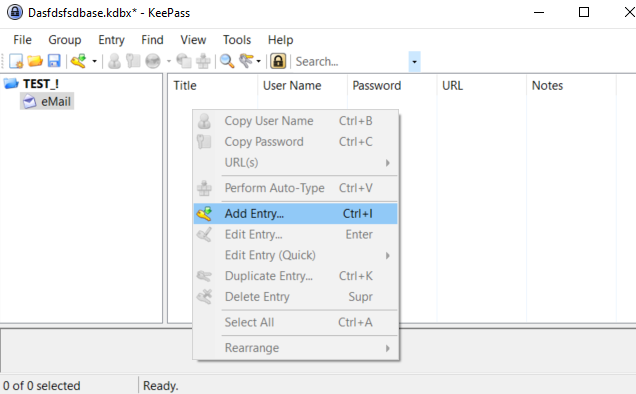The width and height of the screenshot is (636, 394).
Task: Click the eMail envelope group icon
Action: click(x=30, y=101)
